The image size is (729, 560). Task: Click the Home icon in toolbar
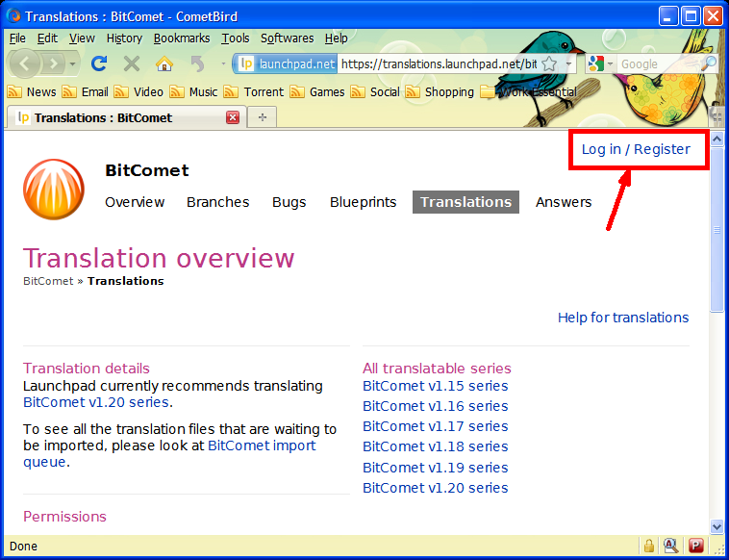click(x=164, y=64)
